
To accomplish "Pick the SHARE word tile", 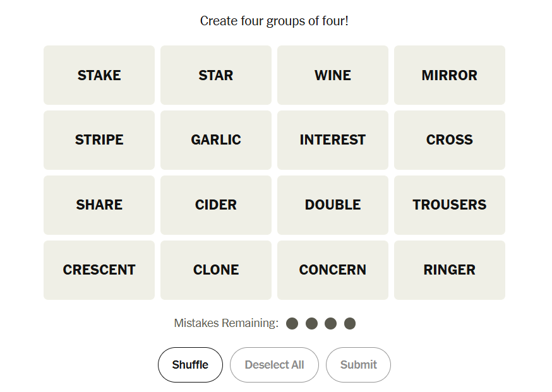I will [x=99, y=205].
